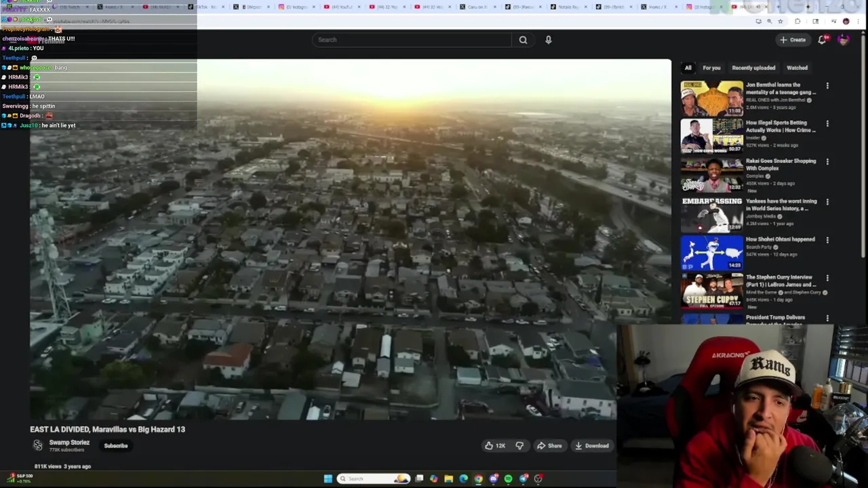Open How Shohei Ohtani happened thumbnail
868x488 pixels.
(712, 252)
